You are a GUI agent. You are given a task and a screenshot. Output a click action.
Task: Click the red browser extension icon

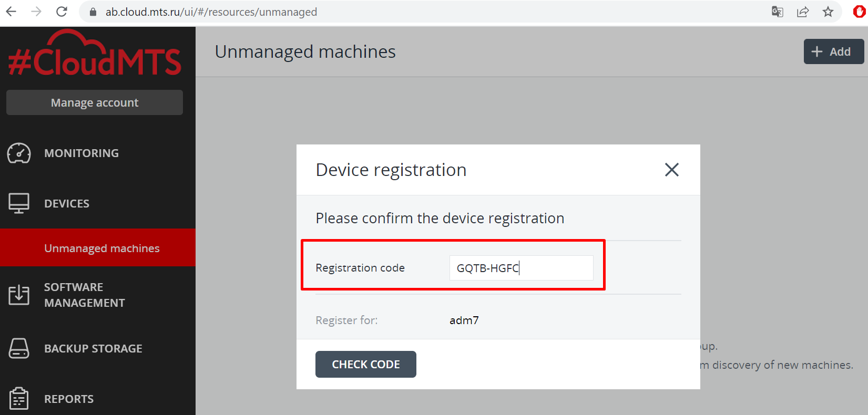[859, 12]
